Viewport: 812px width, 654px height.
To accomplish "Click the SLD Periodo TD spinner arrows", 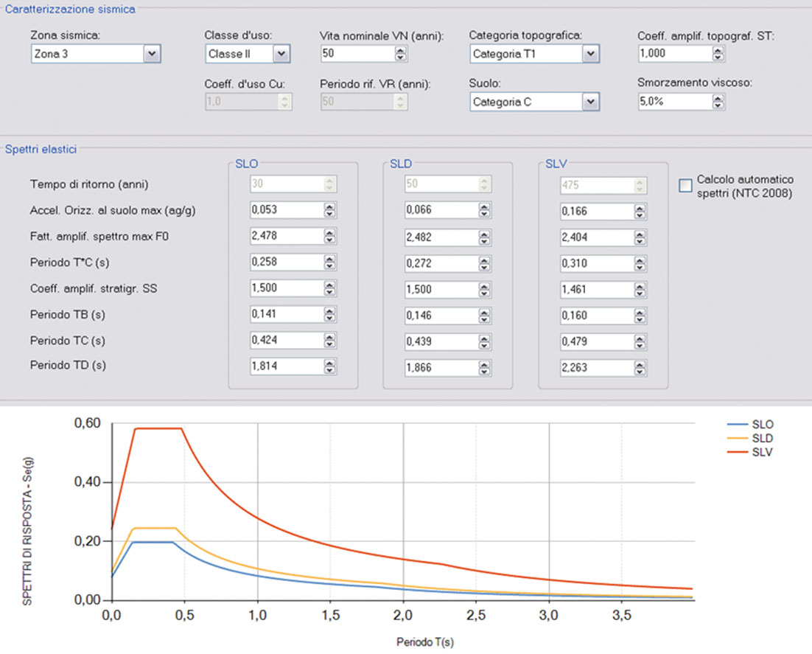I will 485,368.
